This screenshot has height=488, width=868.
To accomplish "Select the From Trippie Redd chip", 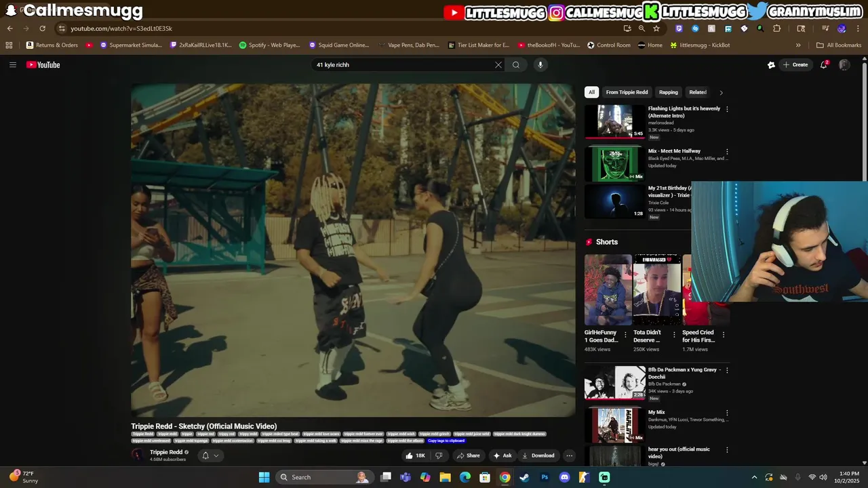I will 627,92.
